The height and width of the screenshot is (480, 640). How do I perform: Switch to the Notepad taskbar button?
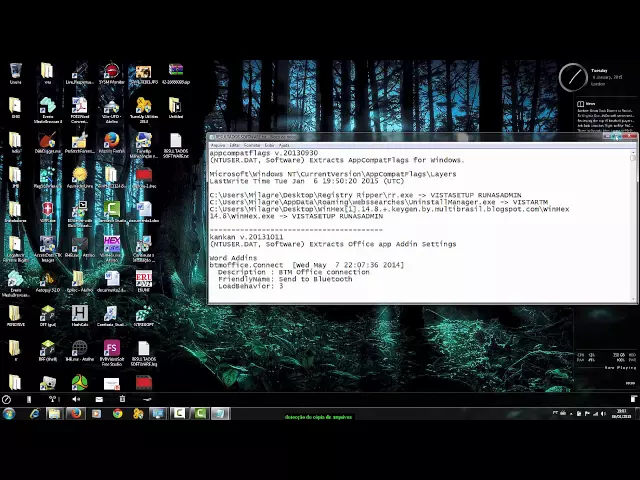220,413
